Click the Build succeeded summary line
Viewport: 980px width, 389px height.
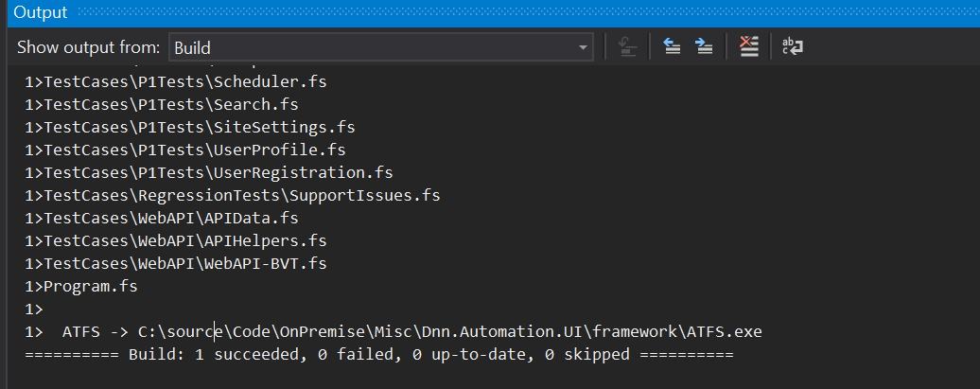[378, 355]
